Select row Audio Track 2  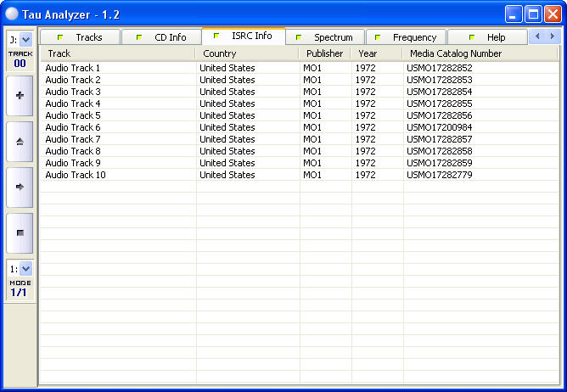pos(300,80)
